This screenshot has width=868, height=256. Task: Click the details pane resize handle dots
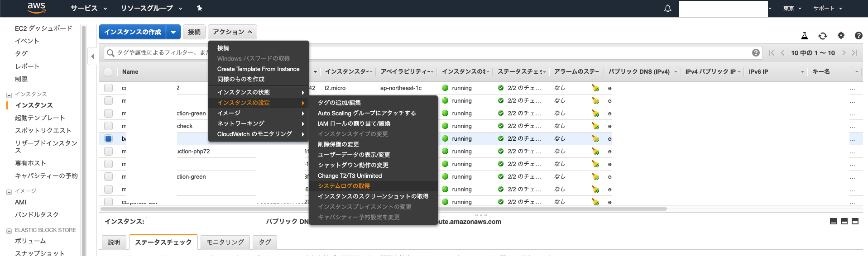pos(481,215)
